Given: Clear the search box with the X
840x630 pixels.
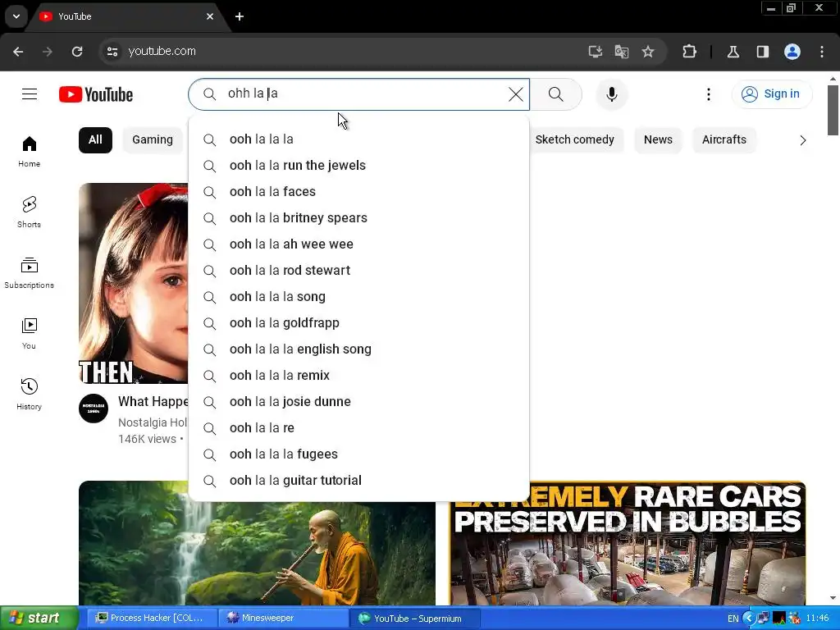Looking at the screenshot, I should click(x=515, y=94).
